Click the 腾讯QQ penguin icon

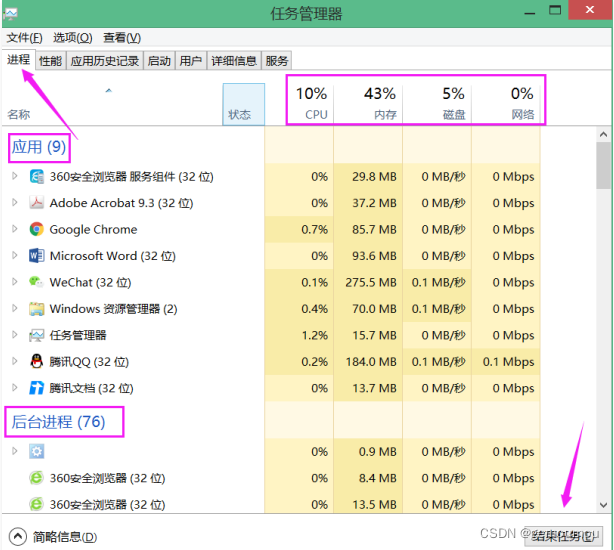pyautogui.click(x=36, y=362)
